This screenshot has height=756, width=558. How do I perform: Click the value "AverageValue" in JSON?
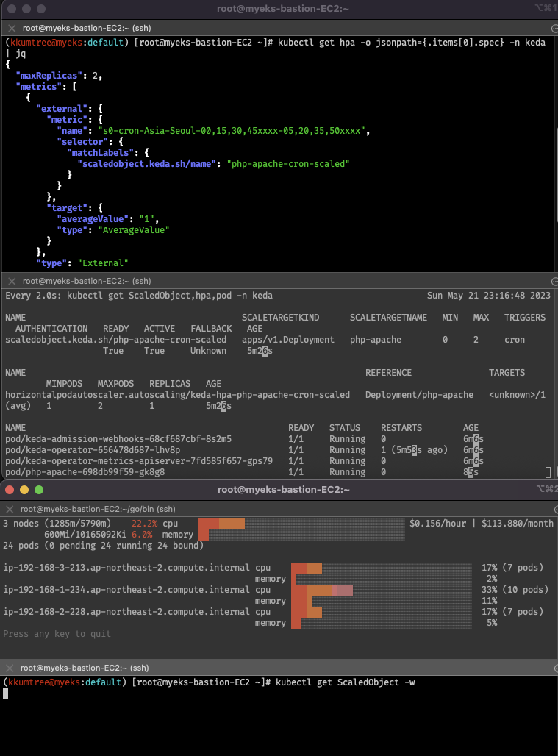[134, 230]
